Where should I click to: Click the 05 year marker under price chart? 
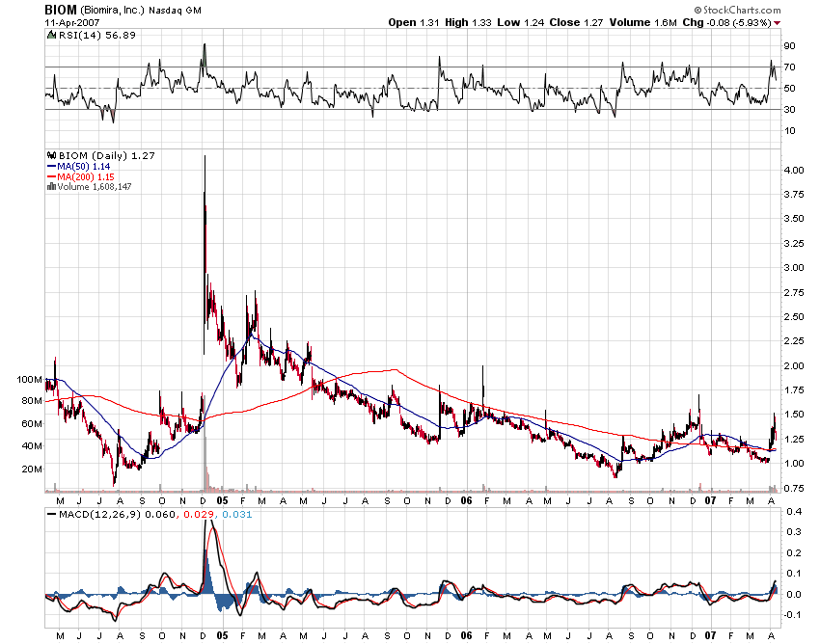(x=222, y=500)
